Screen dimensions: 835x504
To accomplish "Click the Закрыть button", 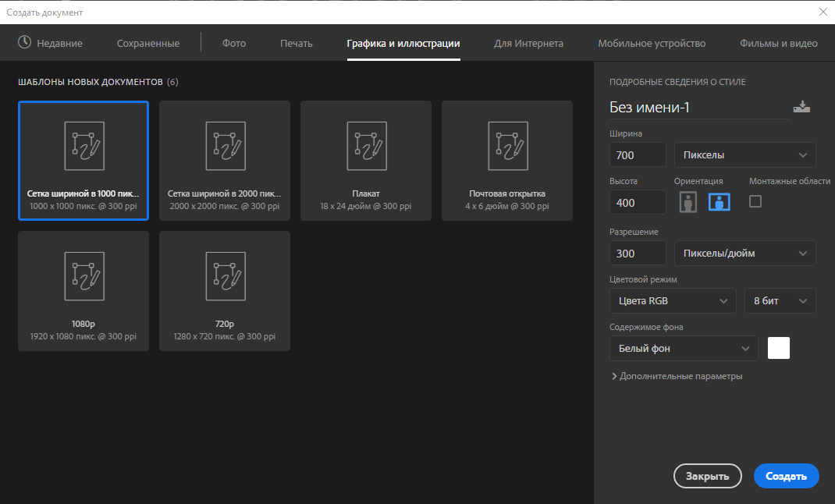I will click(x=707, y=476).
